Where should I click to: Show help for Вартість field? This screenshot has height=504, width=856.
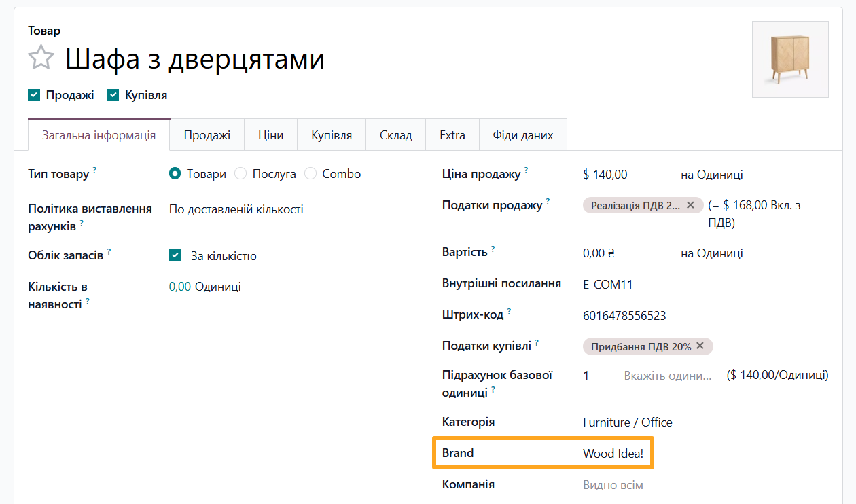493,249
